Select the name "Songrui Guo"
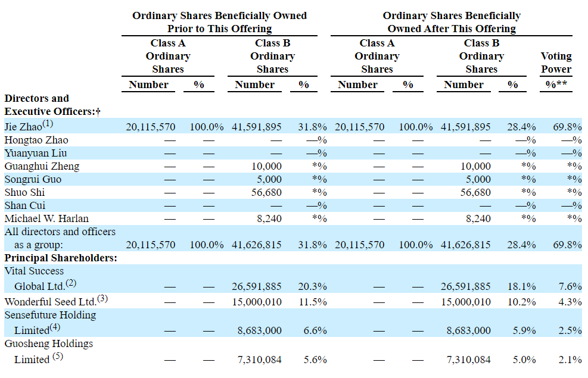This screenshot has height=378, width=588. (33, 179)
